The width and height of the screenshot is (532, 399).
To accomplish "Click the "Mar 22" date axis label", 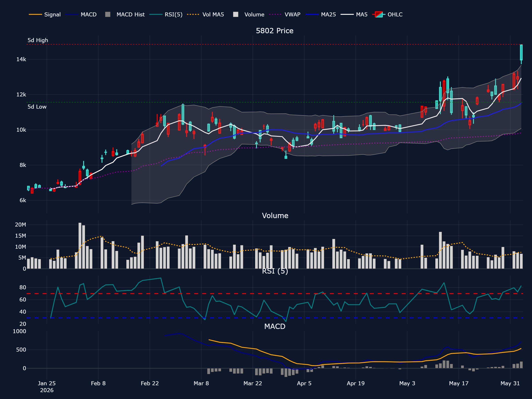I will pos(253,383).
